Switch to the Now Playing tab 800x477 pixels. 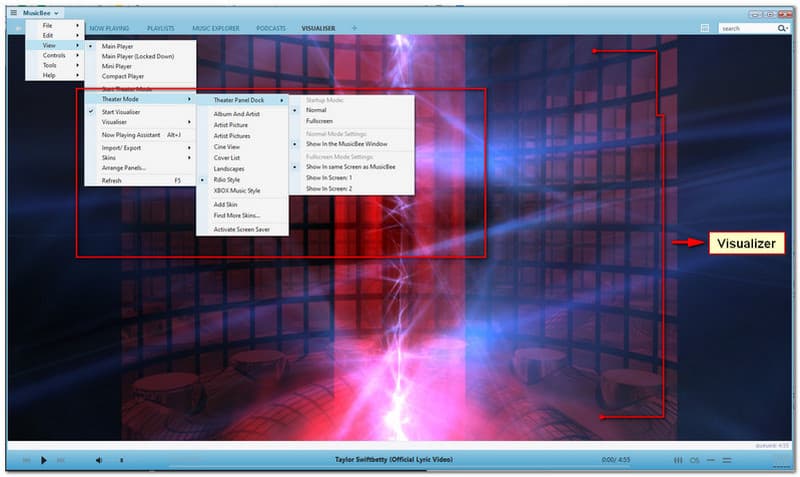109,29
